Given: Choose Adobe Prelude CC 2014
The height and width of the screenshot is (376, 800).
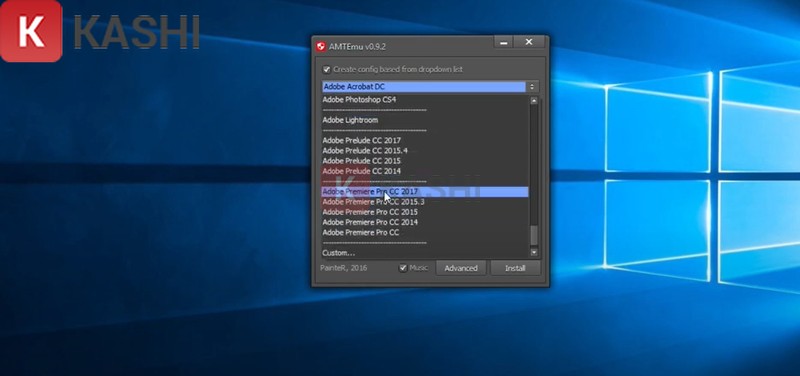Looking at the screenshot, I should (x=426, y=171).
